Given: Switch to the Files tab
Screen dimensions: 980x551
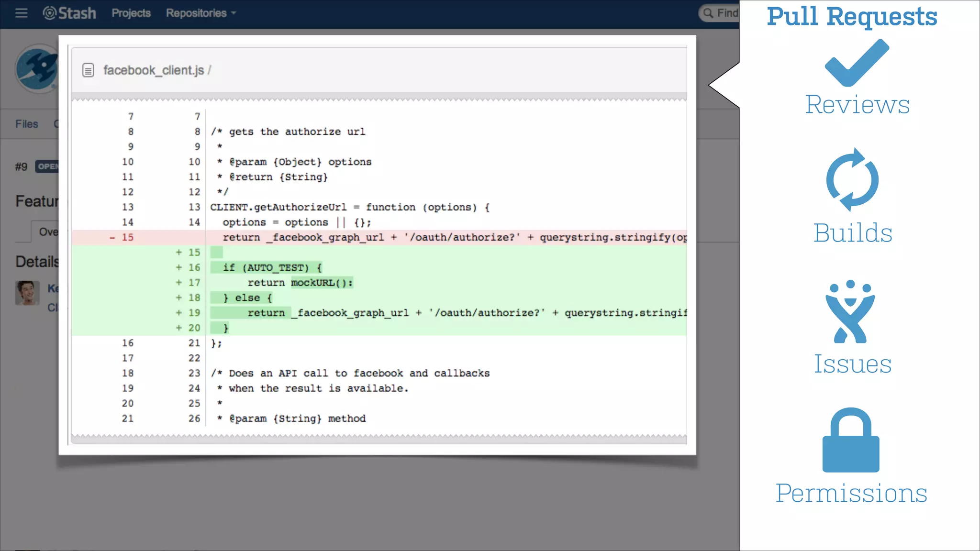Looking at the screenshot, I should click(x=26, y=124).
